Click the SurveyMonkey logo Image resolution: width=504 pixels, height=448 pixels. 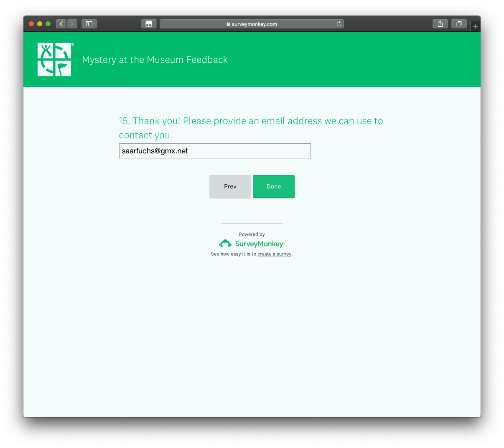tap(252, 244)
